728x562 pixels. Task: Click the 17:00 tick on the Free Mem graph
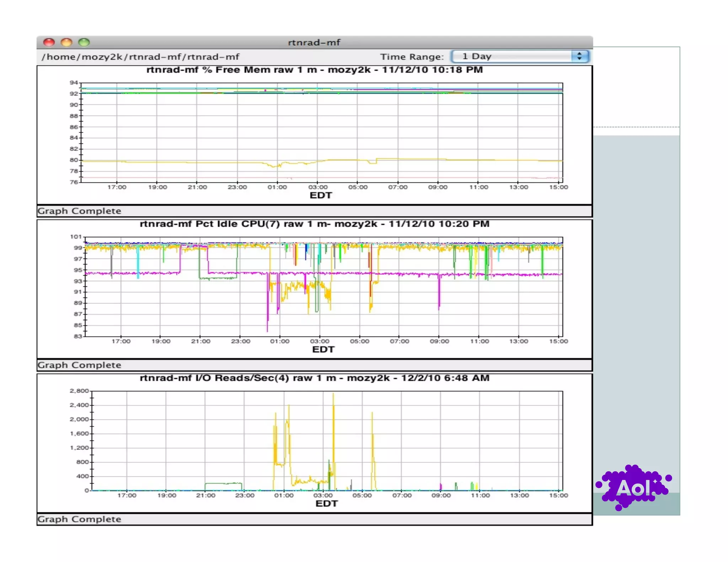coord(117,187)
